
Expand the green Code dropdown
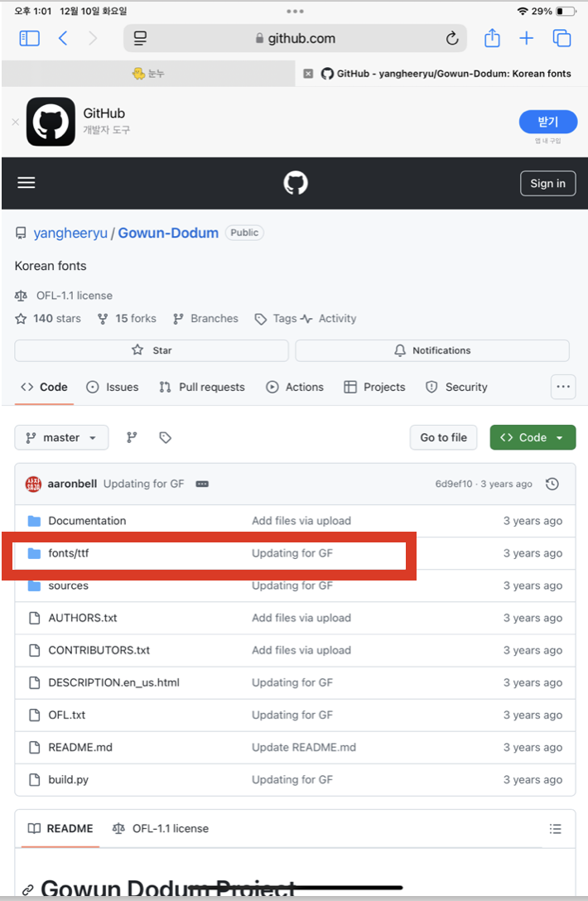pyautogui.click(x=533, y=438)
